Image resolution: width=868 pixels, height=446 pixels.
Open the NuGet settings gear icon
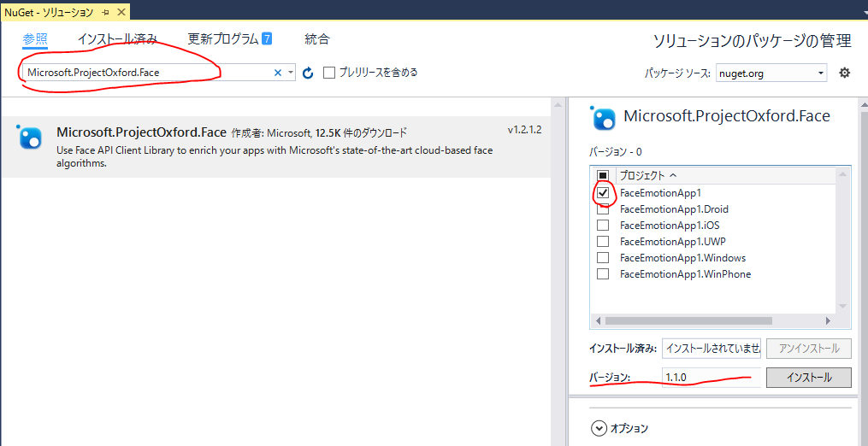pos(844,73)
